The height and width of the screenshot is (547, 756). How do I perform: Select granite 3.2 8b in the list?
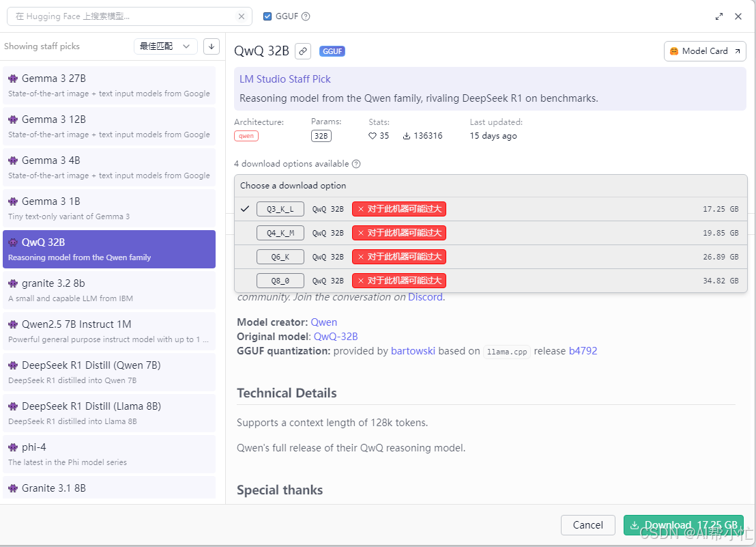(109, 290)
